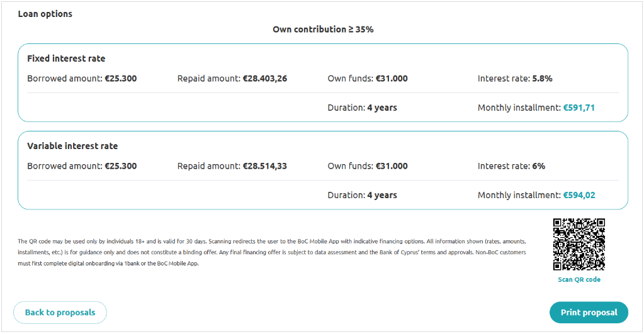This screenshot has height=334, width=644.
Task: Select the Variable interest rate heading
Action: [x=72, y=146]
